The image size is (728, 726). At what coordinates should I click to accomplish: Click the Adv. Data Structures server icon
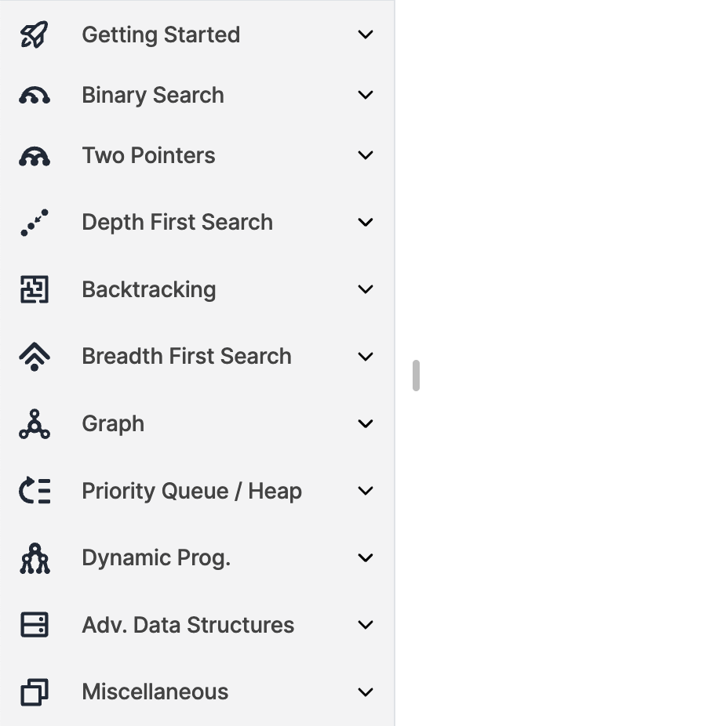pos(34,624)
